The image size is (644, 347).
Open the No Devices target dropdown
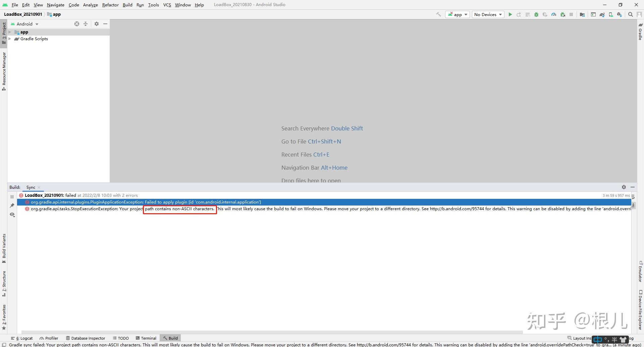point(488,14)
